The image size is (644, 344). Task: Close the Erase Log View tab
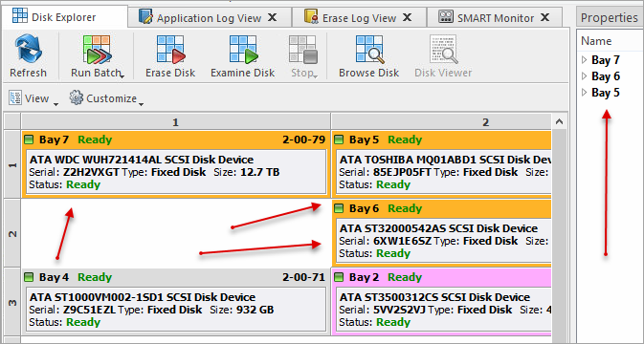407,17
